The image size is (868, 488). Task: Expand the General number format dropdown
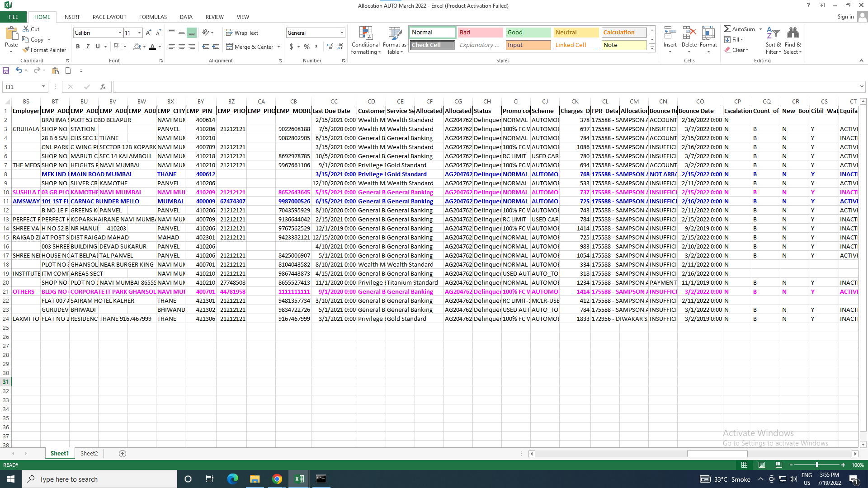point(342,33)
